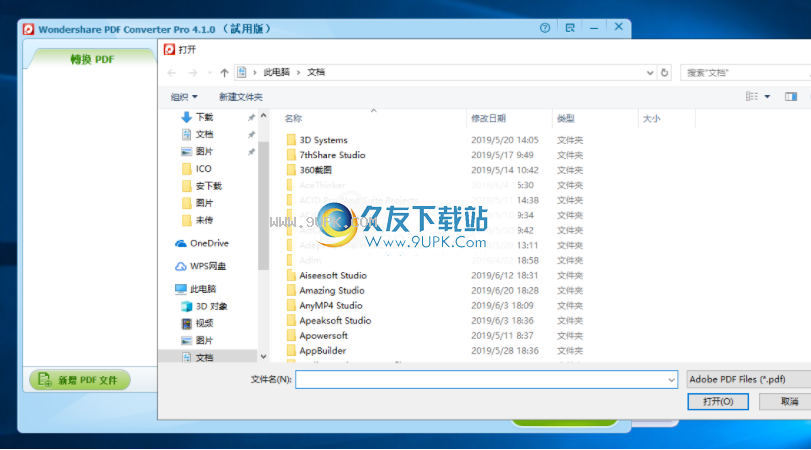This screenshot has width=811, height=450.
Task: Click 新建文件夹 button
Action: point(241,97)
